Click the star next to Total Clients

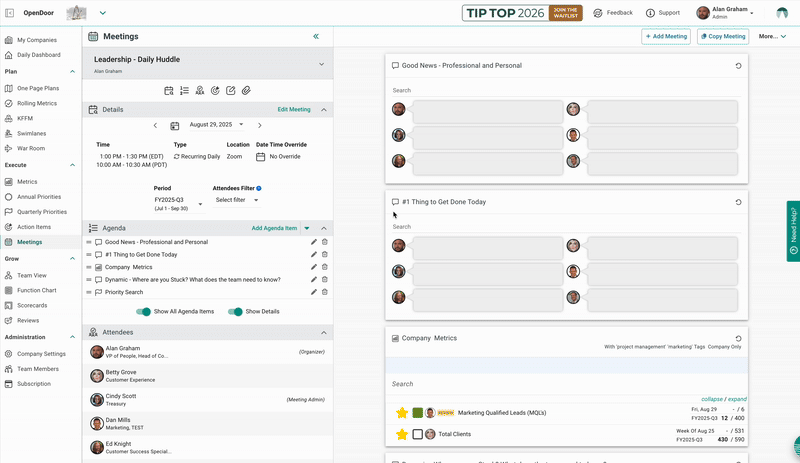(x=402, y=434)
